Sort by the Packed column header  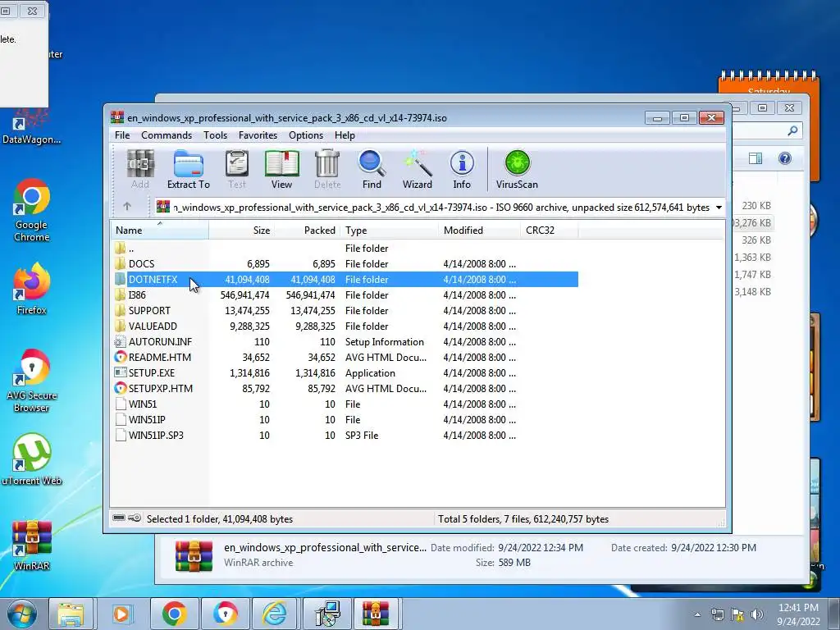(x=307, y=231)
